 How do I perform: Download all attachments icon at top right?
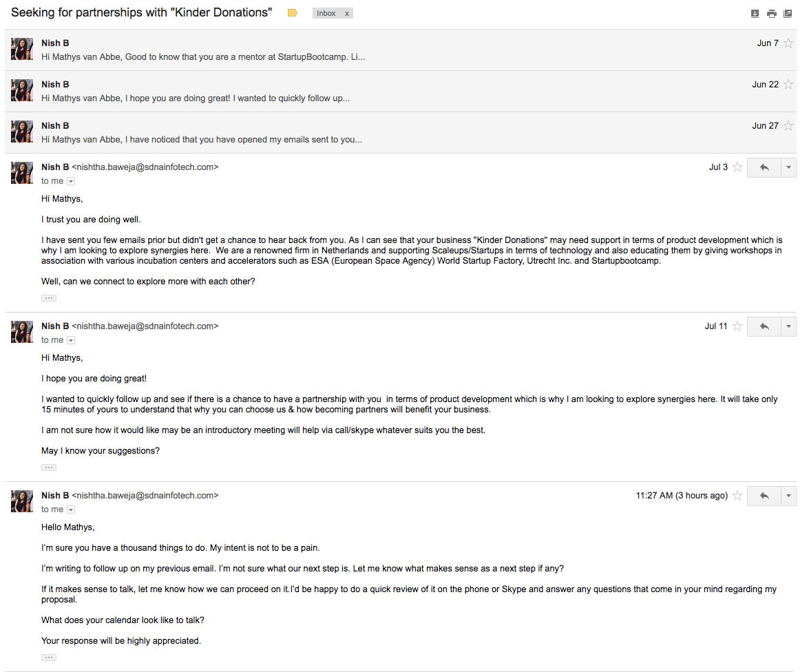coord(755,14)
